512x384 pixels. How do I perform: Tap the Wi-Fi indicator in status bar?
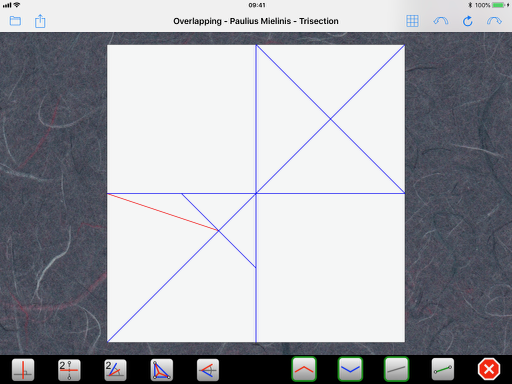(x=17, y=5)
